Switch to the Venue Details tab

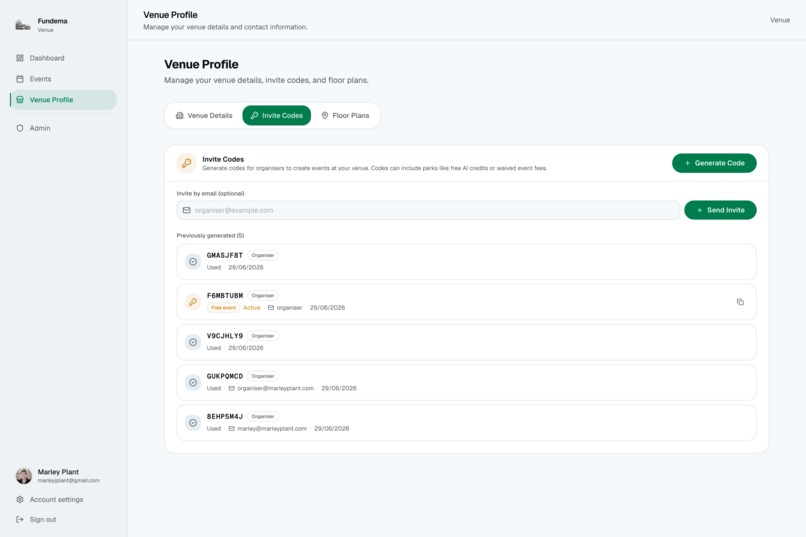[x=204, y=116]
